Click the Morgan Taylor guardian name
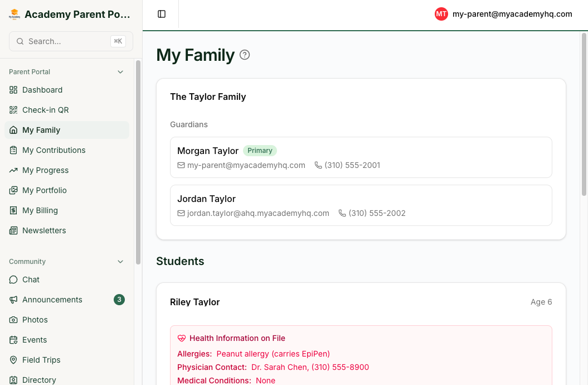 (208, 151)
